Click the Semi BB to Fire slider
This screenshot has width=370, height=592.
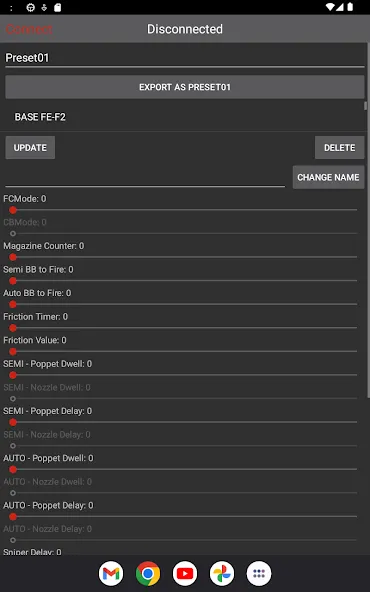pyautogui.click(x=181, y=281)
